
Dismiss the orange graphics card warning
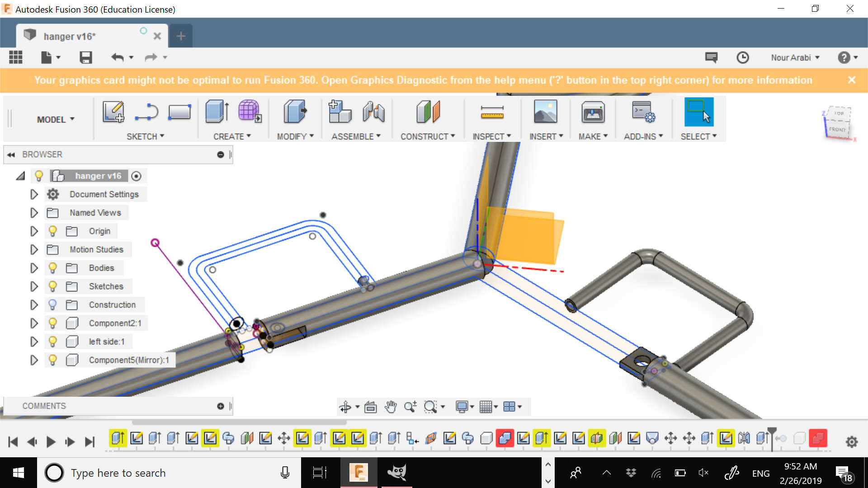tap(851, 80)
